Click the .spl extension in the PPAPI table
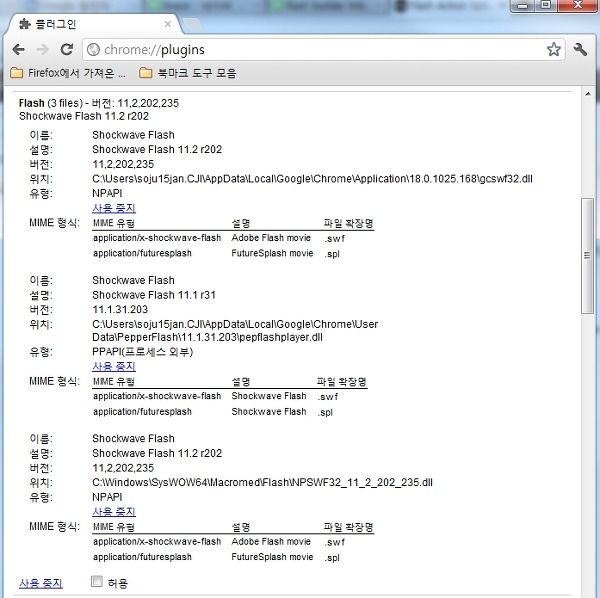This screenshot has width=600, height=598. coord(325,412)
